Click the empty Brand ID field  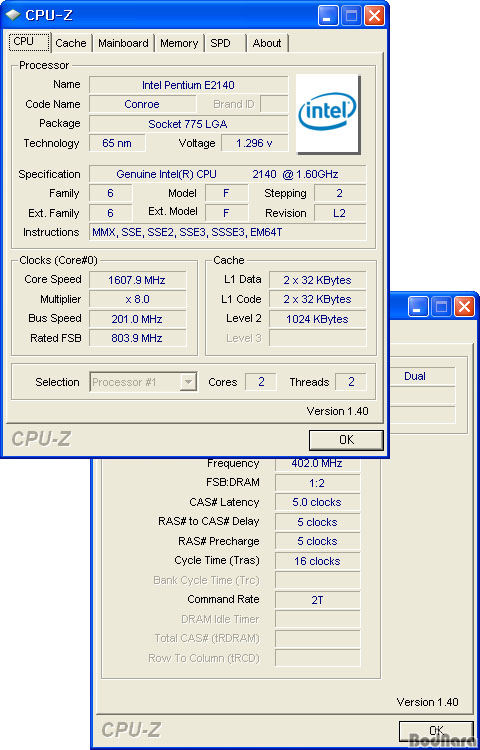[274, 104]
